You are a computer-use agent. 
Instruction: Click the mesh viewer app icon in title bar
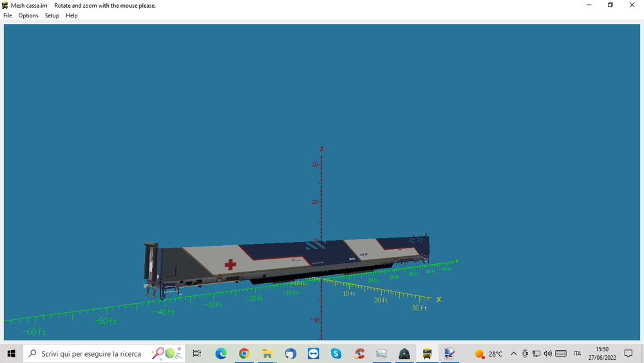[5, 5]
